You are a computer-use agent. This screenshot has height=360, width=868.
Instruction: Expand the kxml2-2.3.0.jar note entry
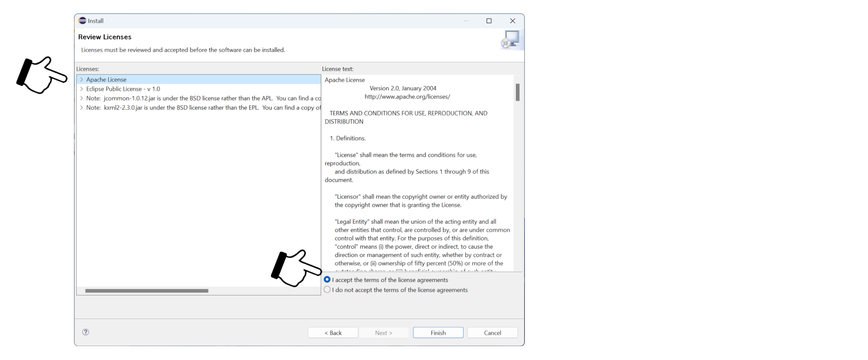81,107
